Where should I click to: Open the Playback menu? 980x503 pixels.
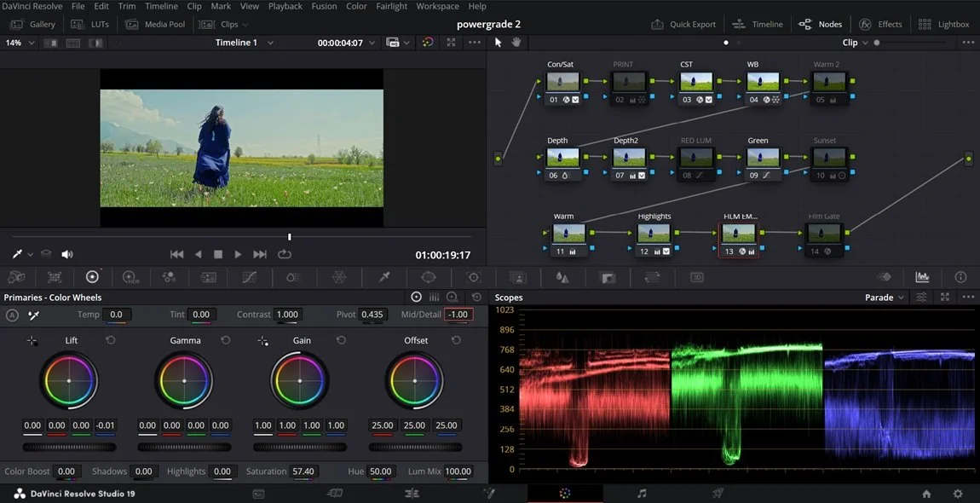[285, 6]
